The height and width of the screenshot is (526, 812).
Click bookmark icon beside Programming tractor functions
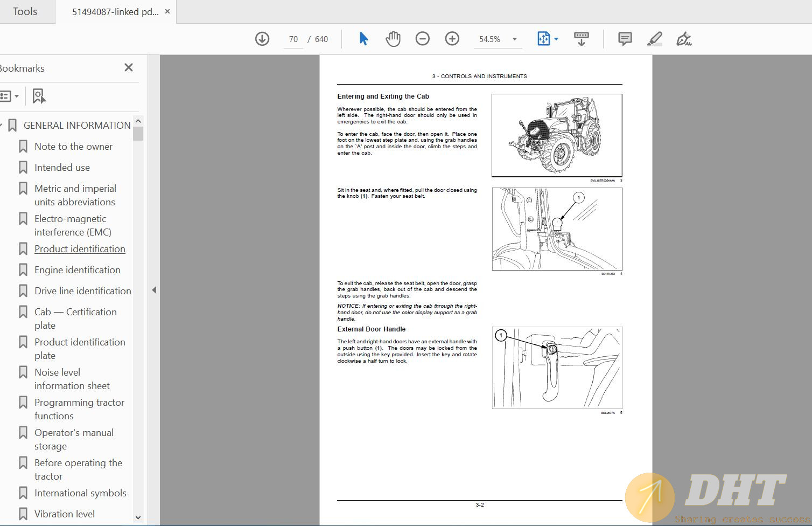pyautogui.click(x=23, y=403)
